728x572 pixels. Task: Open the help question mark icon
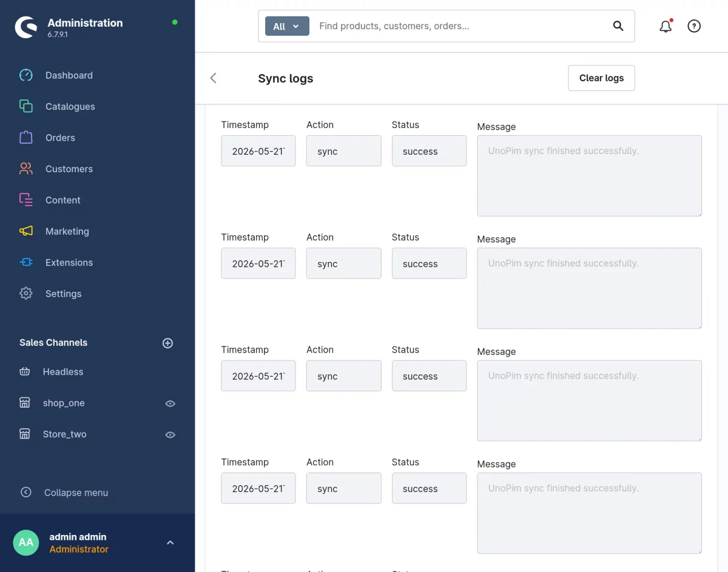(x=694, y=26)
